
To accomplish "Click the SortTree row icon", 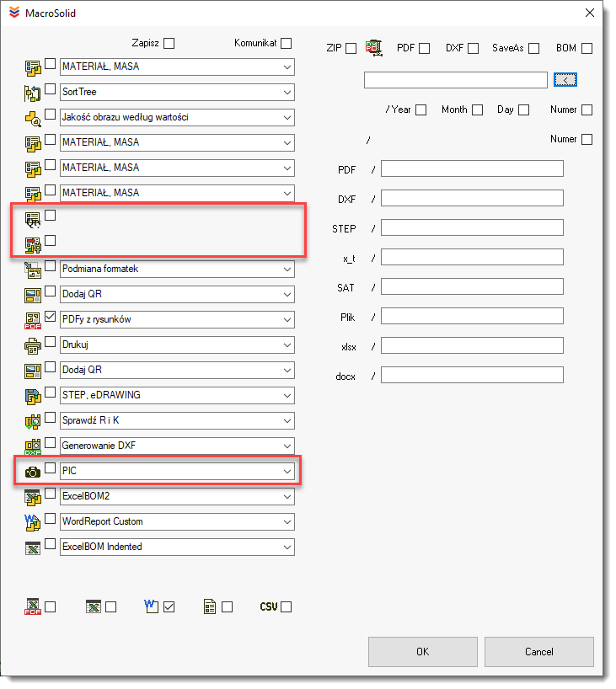I will click(x=33, y=92).
